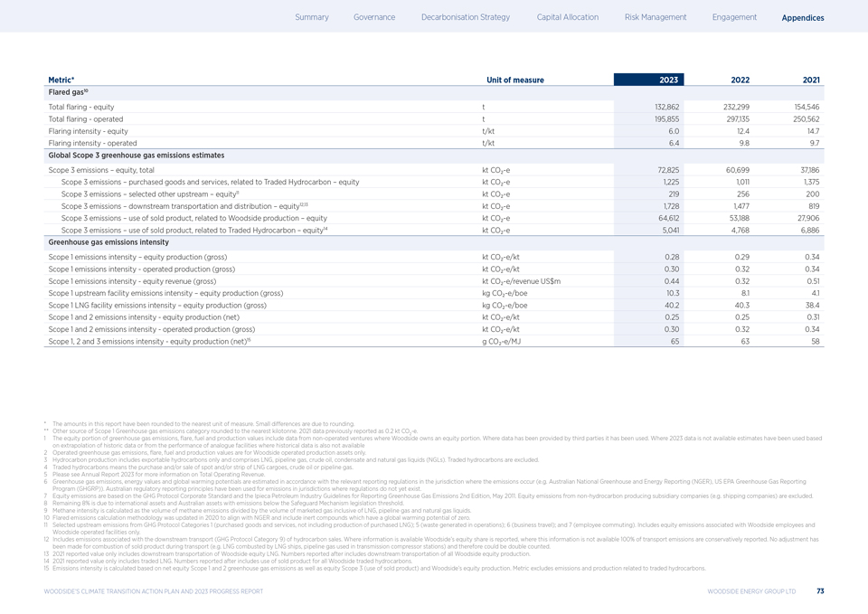This screenshot has height=614, width=868.
Task: Click the page number 73 in footer
Action: tap(819, 591)
